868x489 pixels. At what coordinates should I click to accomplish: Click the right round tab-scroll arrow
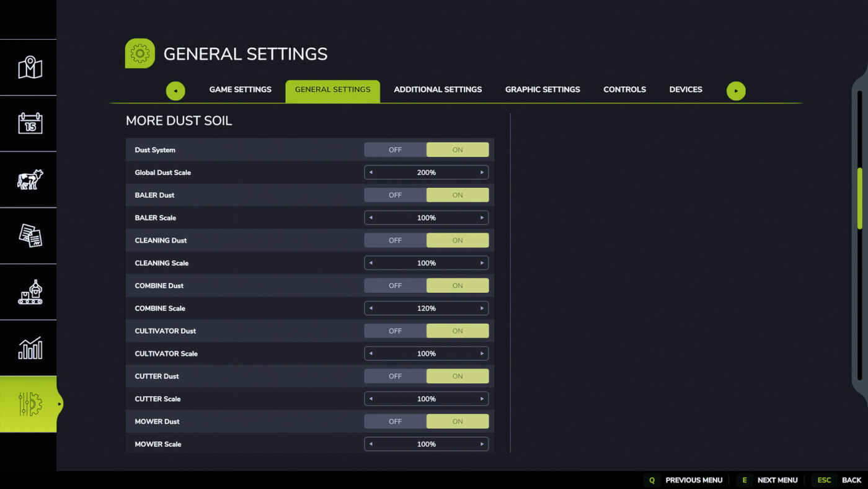point(736,91)
